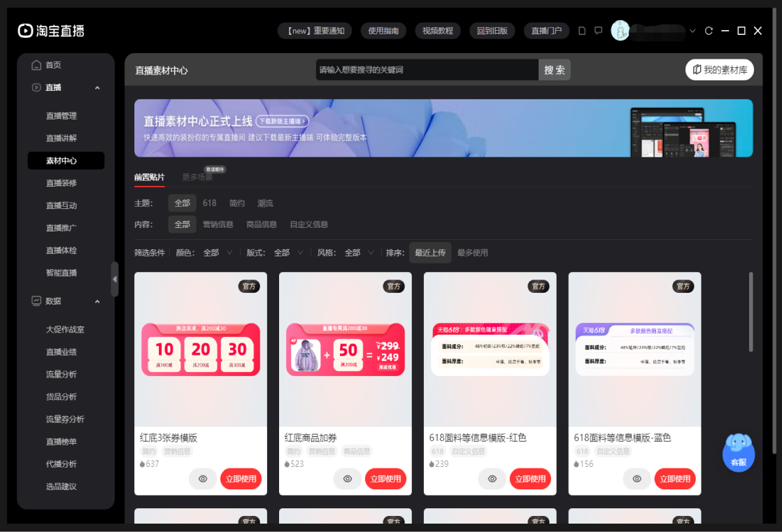
Task: Open 直播互动 in the sidebar
Action: coord(62,206)
